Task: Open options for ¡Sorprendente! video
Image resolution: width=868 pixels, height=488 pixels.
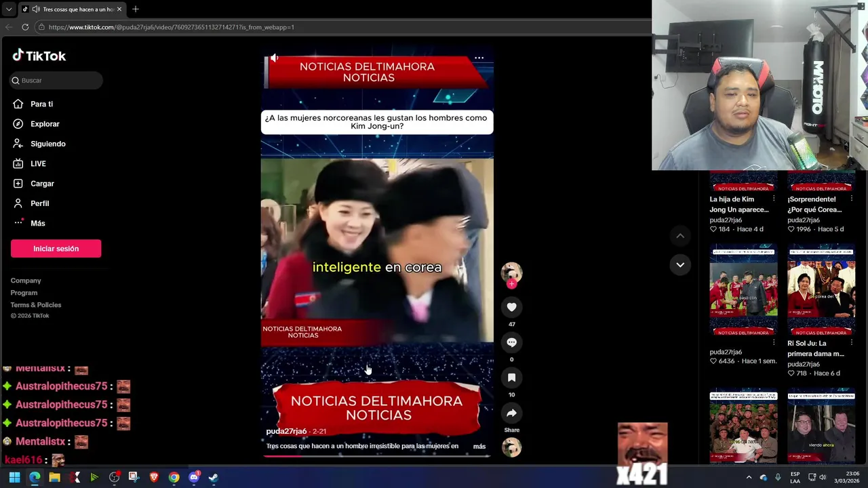Action: click(851, 199)
